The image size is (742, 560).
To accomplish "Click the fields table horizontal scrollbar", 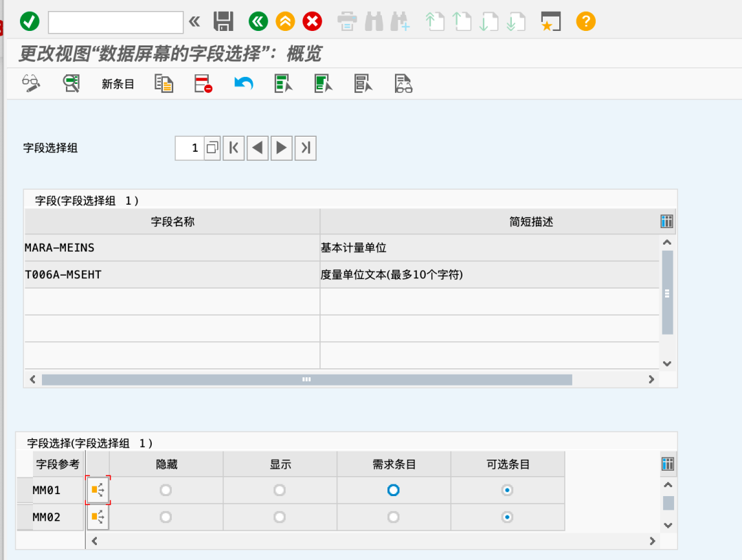I will (306, 379).
